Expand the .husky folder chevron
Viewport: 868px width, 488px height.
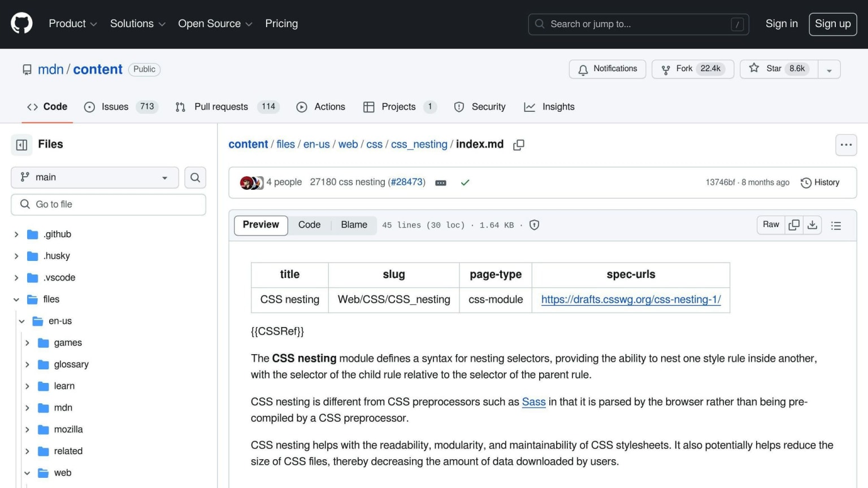tap(16, 256)
